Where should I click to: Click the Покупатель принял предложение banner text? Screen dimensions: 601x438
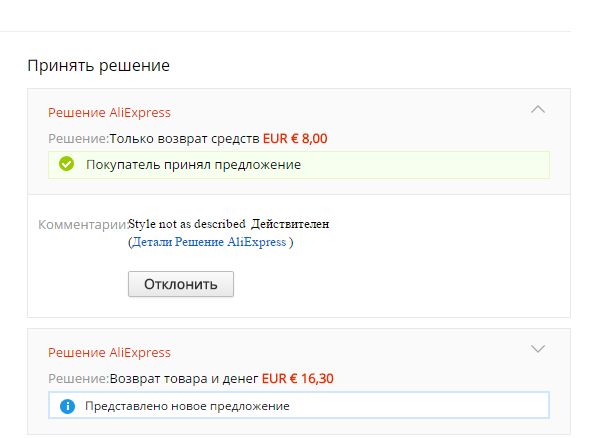(194, 165)
